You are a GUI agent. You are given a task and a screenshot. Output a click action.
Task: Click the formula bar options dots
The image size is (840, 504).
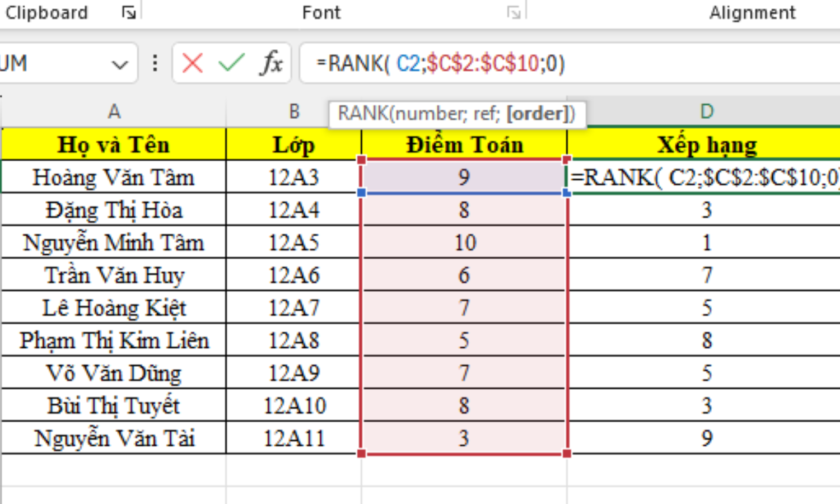coord(155,63)
